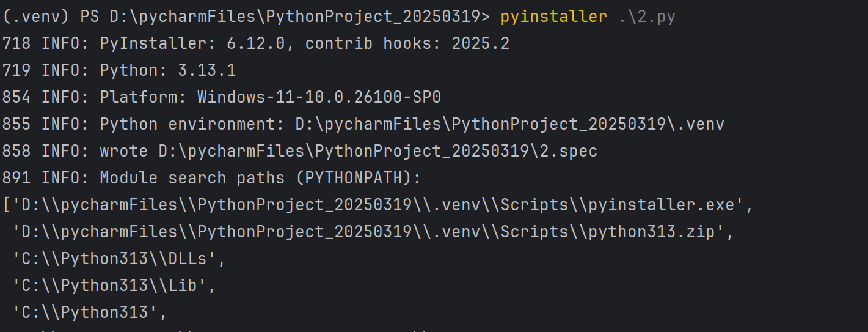Image resolution: width=868 pixels, height=332 pixels.
Task: Click the Windows-11-10.0.26100-SP0 platform text
Action: (318, 98)
